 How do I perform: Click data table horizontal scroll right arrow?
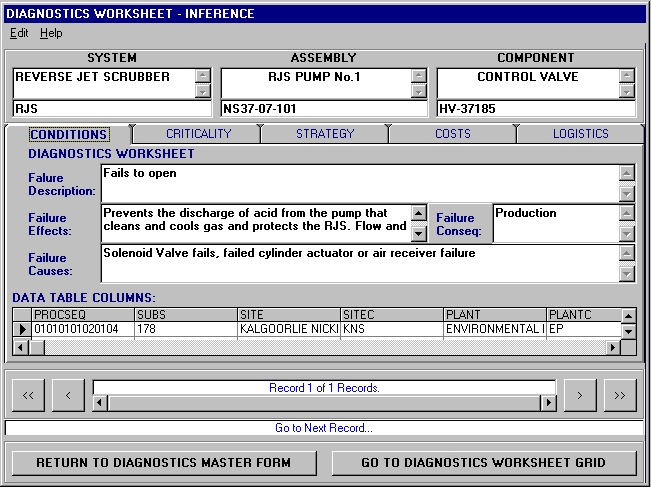(613, 347)
